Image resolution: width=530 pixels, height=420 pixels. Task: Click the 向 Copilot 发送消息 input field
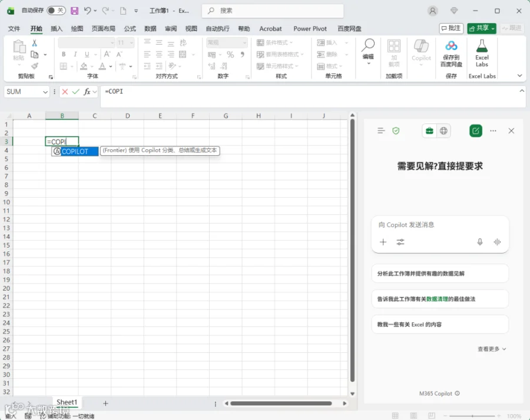440,225
